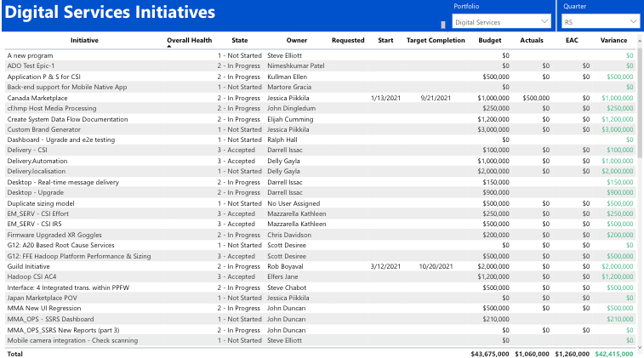Sort by Start column header
Screen dimensions: 644x358
(385, 40)
